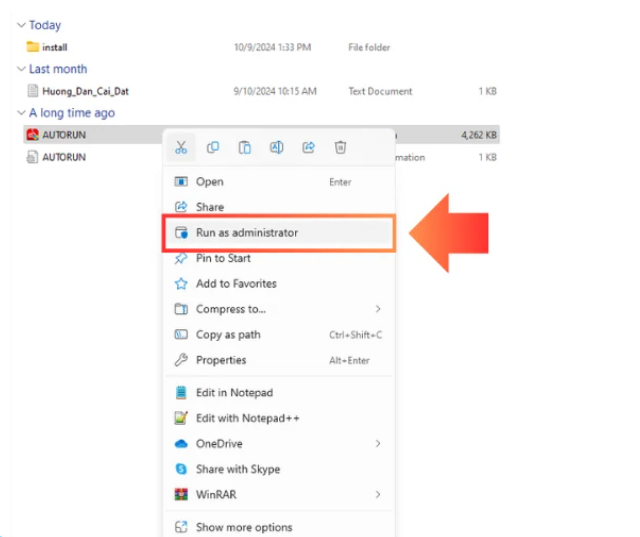Click the Rename icon in context menu
The image size is (640, 537).
pos(277,147)
